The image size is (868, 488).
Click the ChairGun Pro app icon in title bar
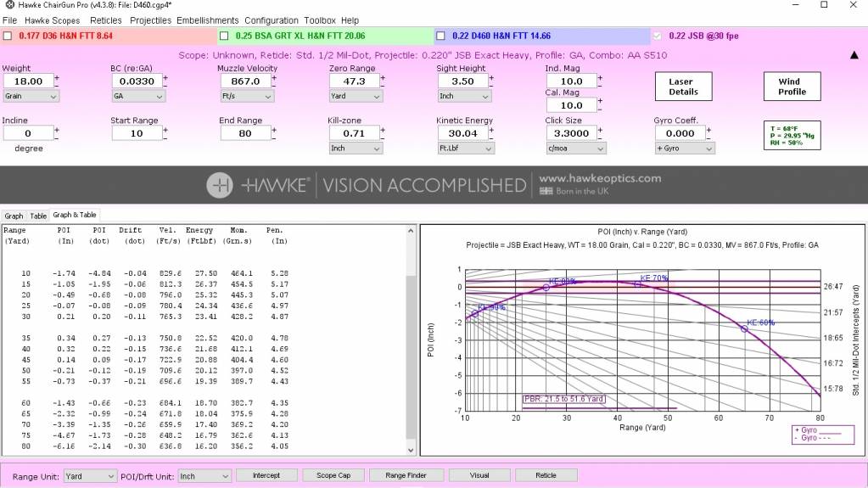tap(9, 5)
